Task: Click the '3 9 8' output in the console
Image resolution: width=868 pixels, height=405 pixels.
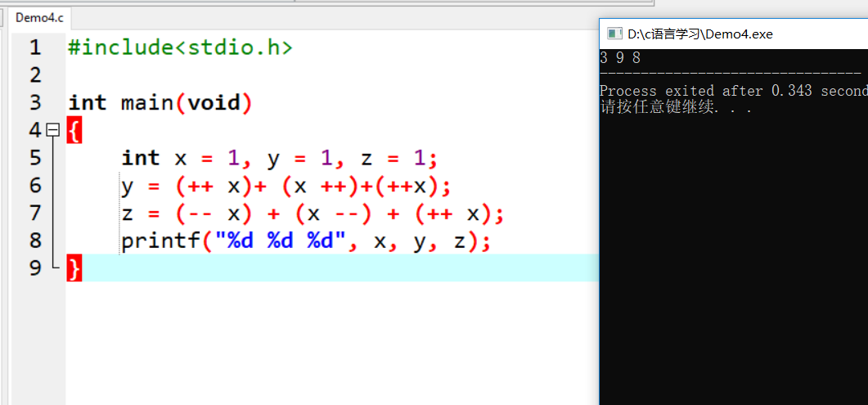Action: (620, 57)
